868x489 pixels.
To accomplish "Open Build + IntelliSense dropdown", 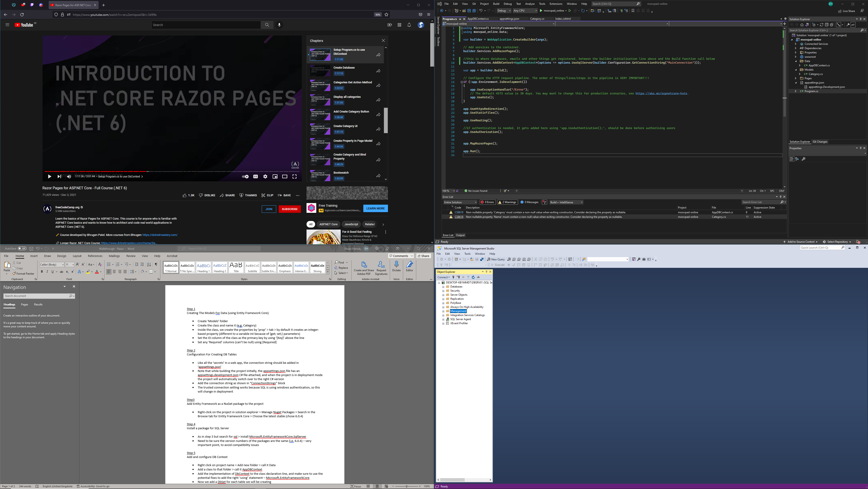I will click(x=566, y=202).
